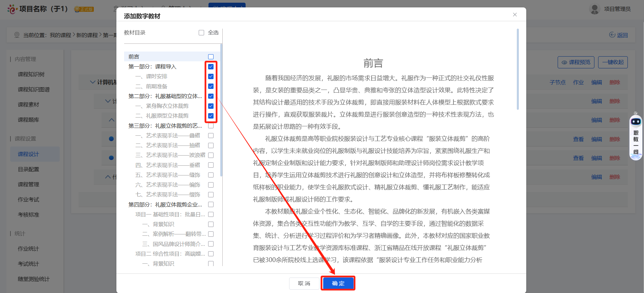
Task: Click the 职教一问 robot assistant icon
Action: tap(636, 122)
